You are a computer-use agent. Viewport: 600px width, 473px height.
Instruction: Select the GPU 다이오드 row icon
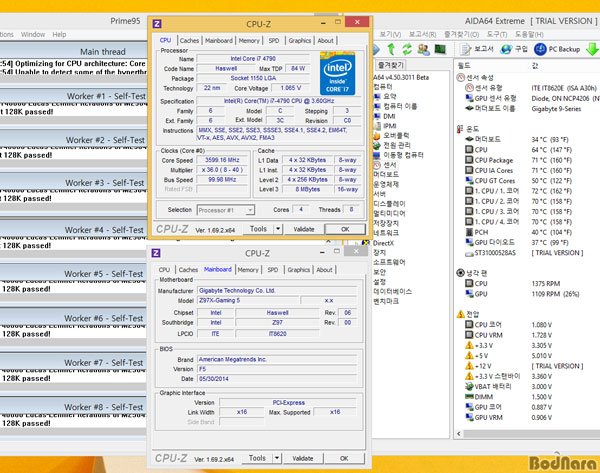(x=469, y=242)
